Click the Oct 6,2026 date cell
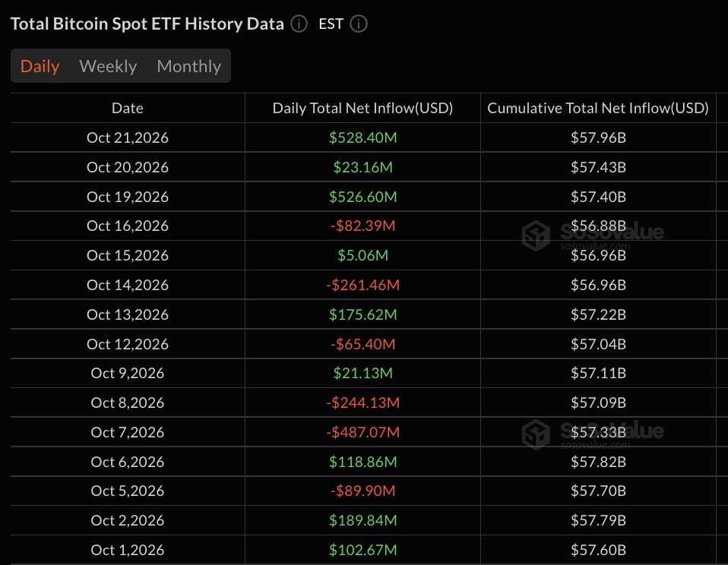This screenshot has width=728, height=565. pyautogui.click(x=128, y=462)
